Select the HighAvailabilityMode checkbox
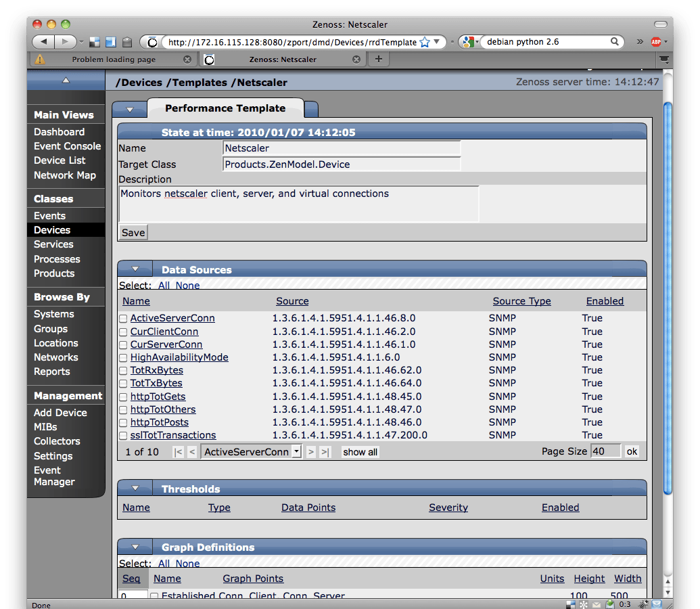700x609 pixels. (123, 357)
